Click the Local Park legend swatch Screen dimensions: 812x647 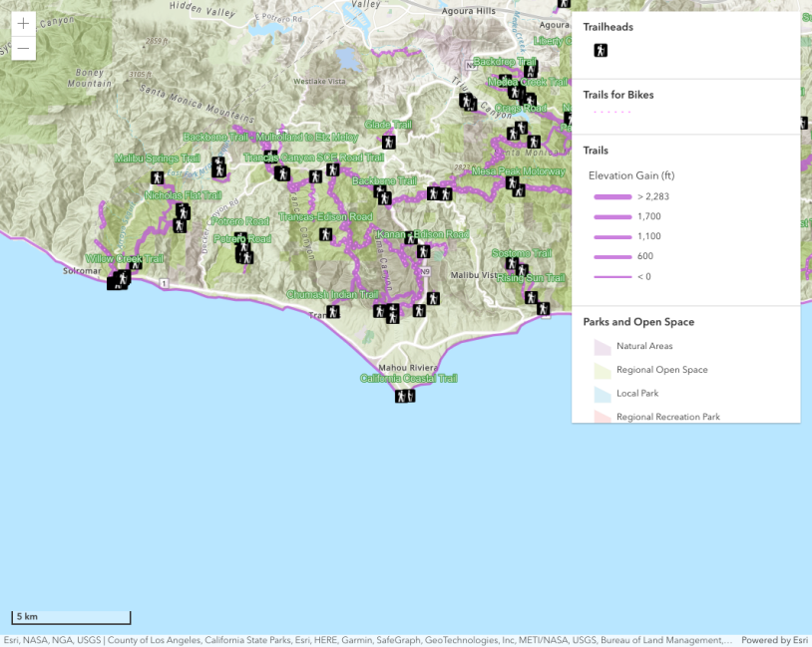[602, 394]
